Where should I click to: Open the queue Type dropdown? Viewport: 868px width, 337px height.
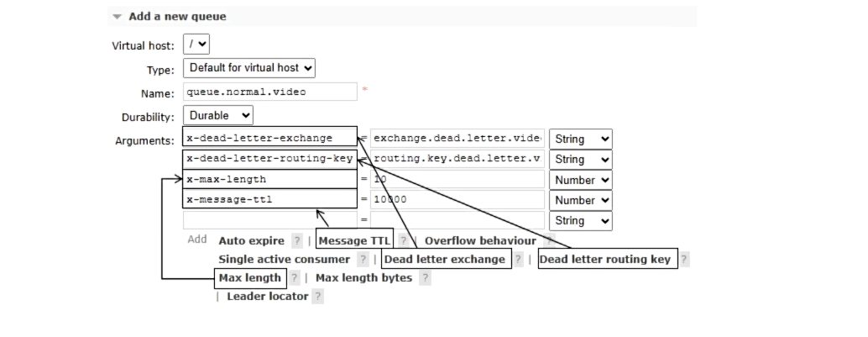(x=249, y=67)
